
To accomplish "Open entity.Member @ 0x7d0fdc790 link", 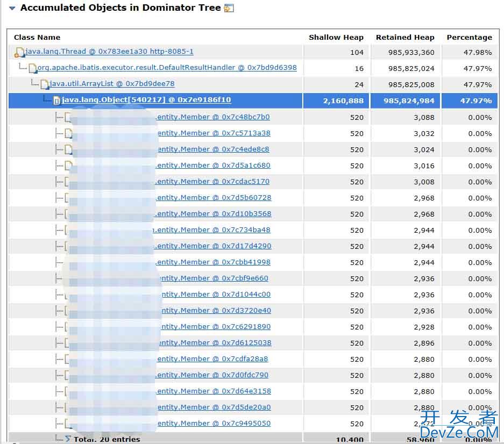I will click(212, 375).
